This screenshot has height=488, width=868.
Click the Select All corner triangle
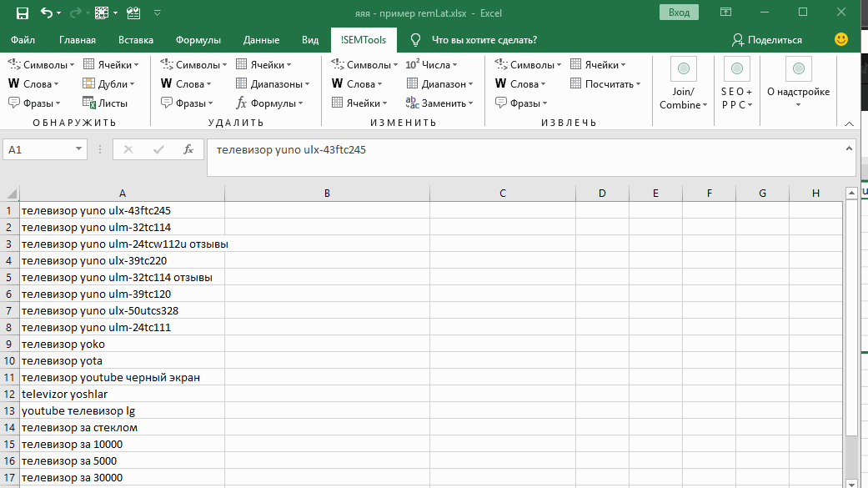coord(11,194)
